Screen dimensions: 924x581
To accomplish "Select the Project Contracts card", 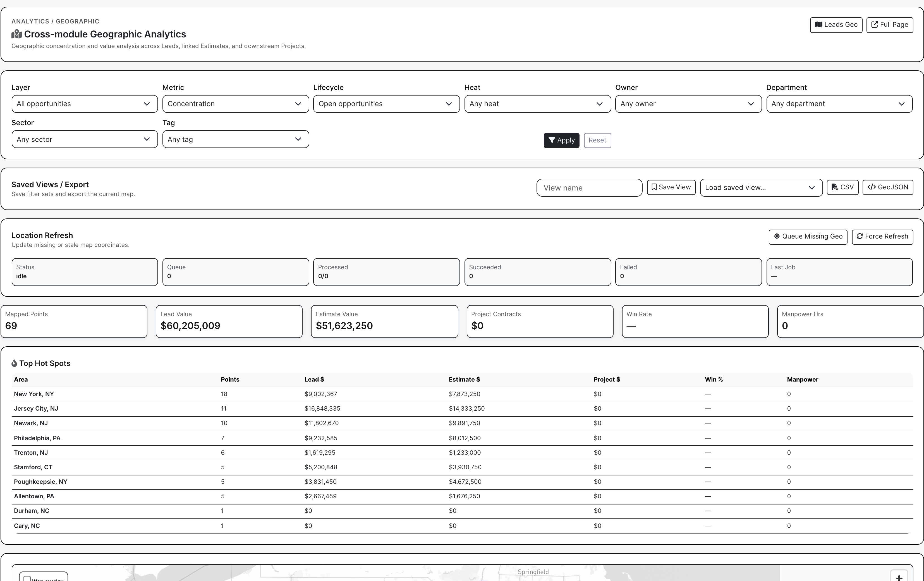I will pos(540,322).
